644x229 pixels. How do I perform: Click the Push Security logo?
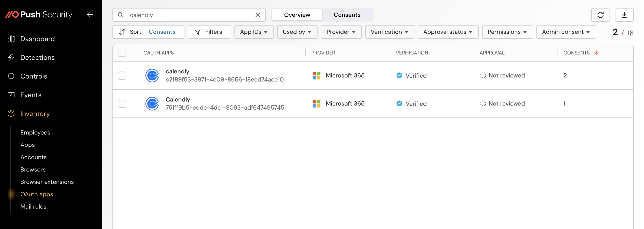pos(39,15)
